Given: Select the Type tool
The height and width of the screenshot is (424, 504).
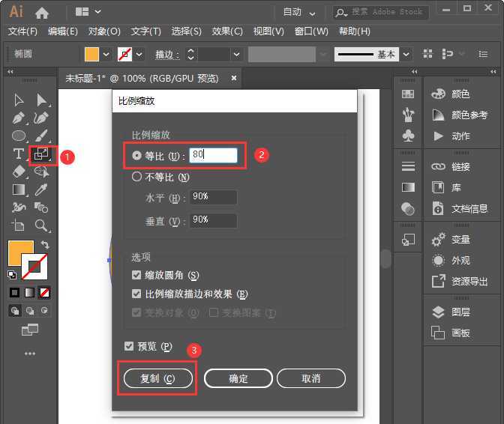Looking at the screenshot, I should [19, 154].
